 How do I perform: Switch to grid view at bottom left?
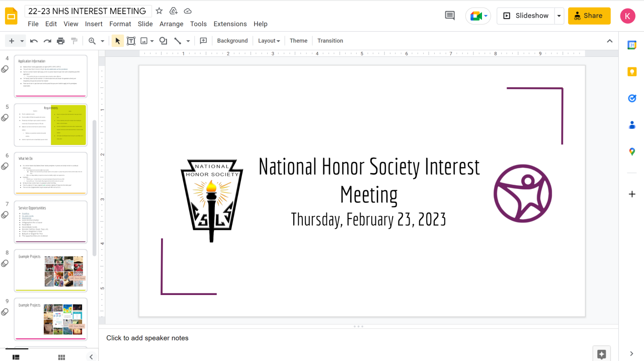(x=61, y=357)
